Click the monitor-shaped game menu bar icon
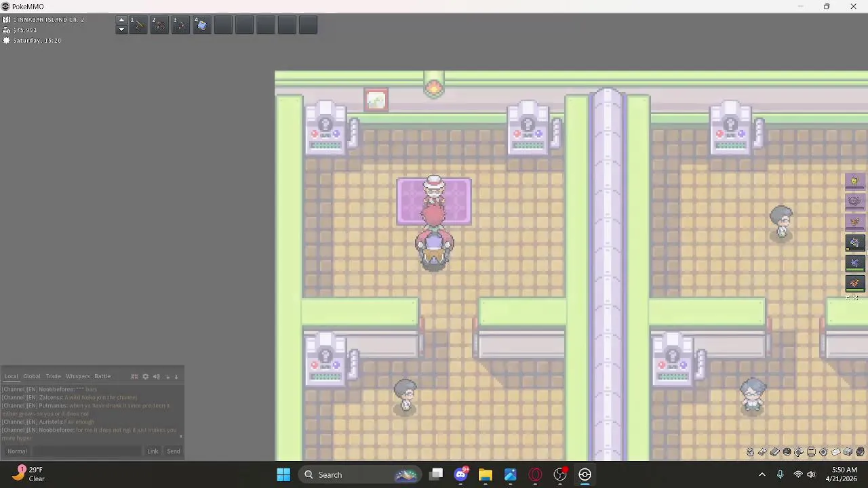Image resolution: width=868 pixels, height=488 pixels. tap(811, 452)
